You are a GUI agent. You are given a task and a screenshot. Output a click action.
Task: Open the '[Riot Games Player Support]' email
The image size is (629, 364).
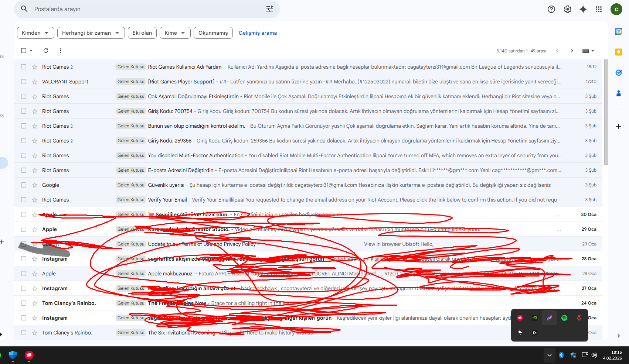click(x=309, y=82)
